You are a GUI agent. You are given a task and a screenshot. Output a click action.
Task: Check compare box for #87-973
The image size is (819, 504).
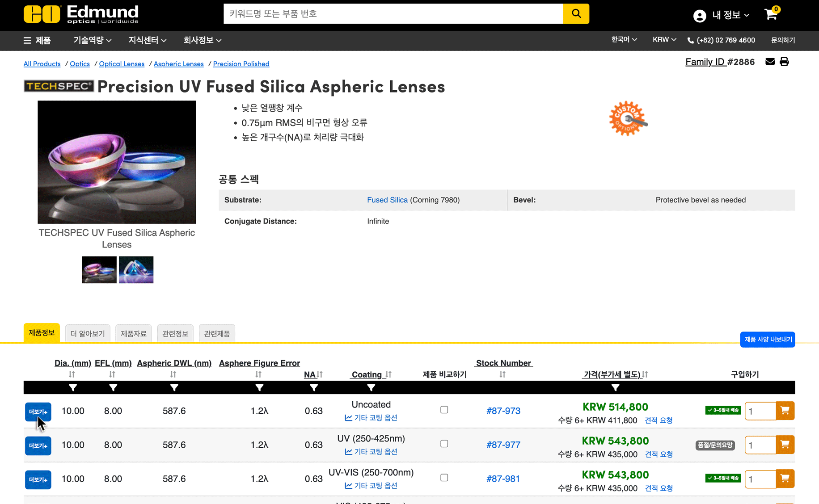pos(444,410)
